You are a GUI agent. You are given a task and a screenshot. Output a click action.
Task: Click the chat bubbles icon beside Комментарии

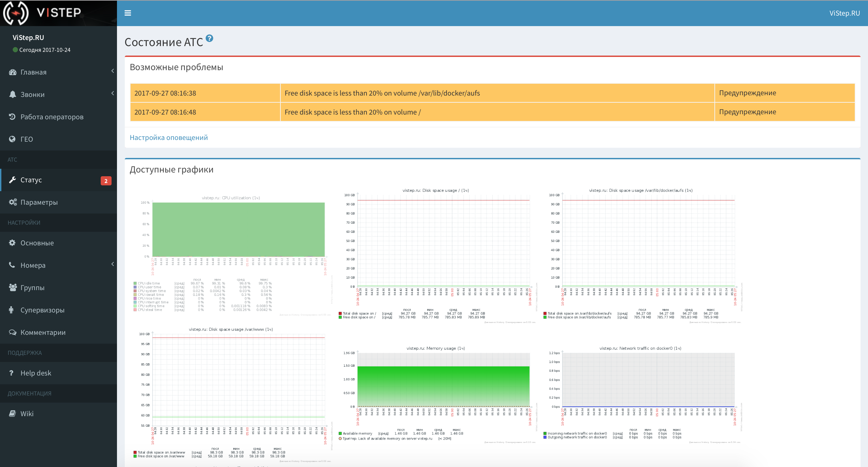coord(13,332)
